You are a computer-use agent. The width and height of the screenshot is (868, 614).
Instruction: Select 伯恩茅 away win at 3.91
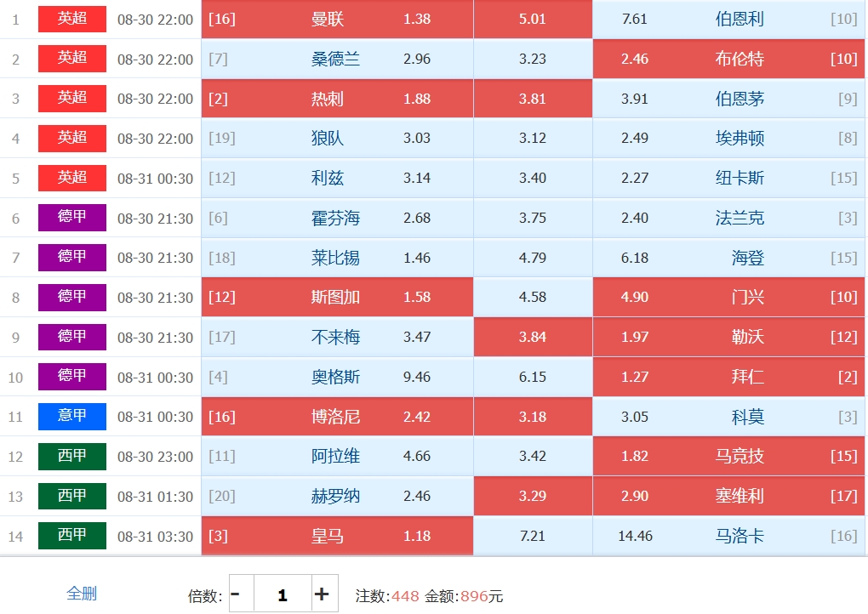(x=728, y=99)
